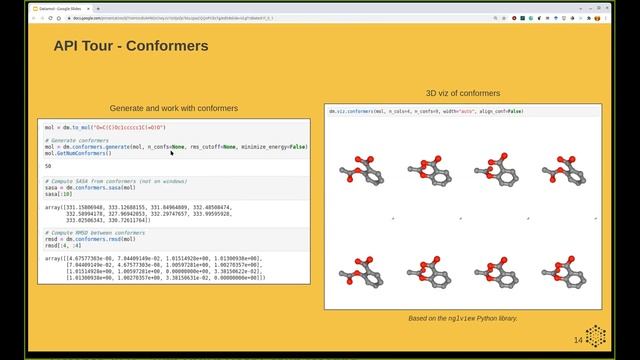The width and height of the screenshot is (640, 360).
Task: Go back with the browser back arrow
Action: (x=34, y=18)
